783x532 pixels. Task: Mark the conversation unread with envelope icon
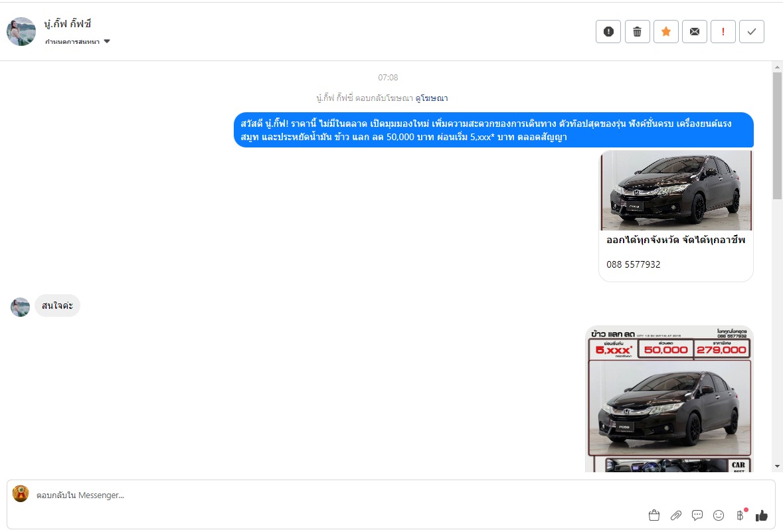tap(694, 32)
